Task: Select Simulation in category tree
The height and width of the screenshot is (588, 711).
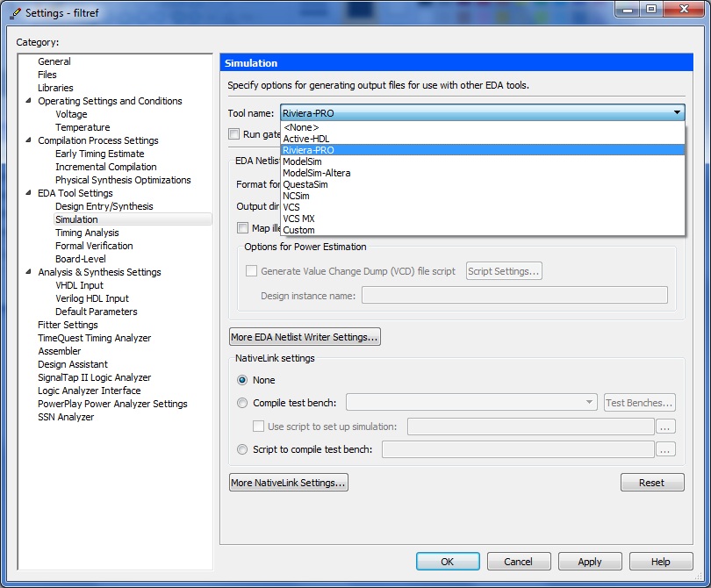Action: (76, 219)
